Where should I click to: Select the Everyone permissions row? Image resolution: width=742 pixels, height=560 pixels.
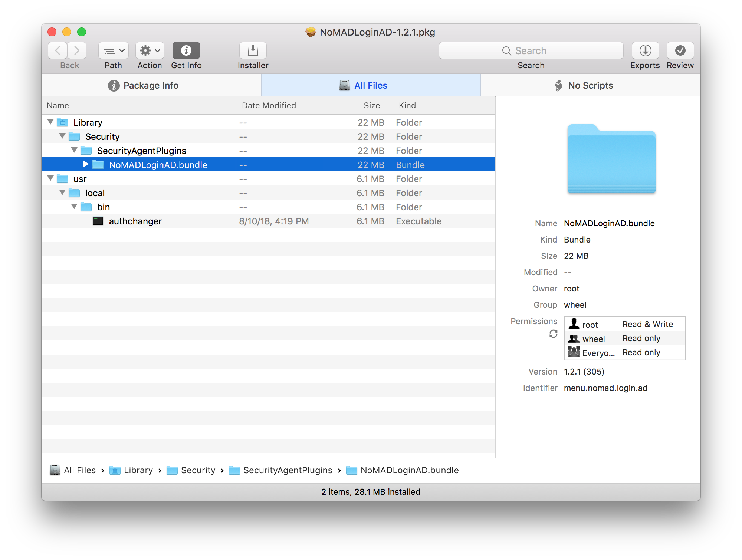[x=624, y=352]
